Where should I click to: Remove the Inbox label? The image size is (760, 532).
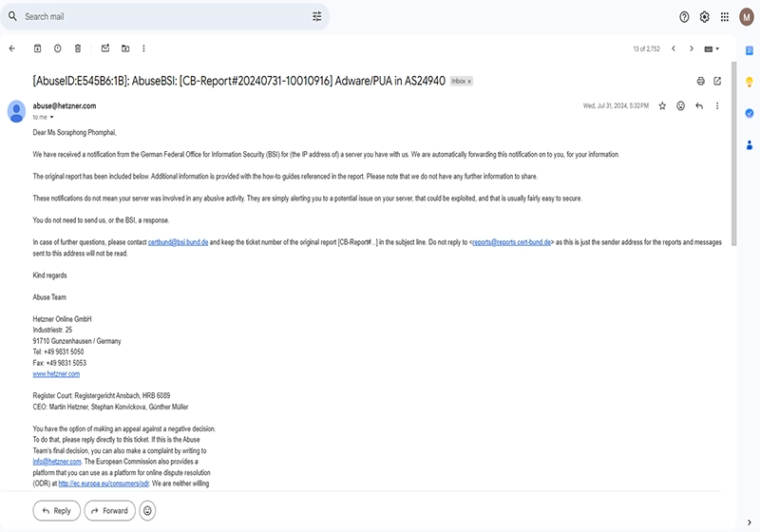[x=469, y=82]
